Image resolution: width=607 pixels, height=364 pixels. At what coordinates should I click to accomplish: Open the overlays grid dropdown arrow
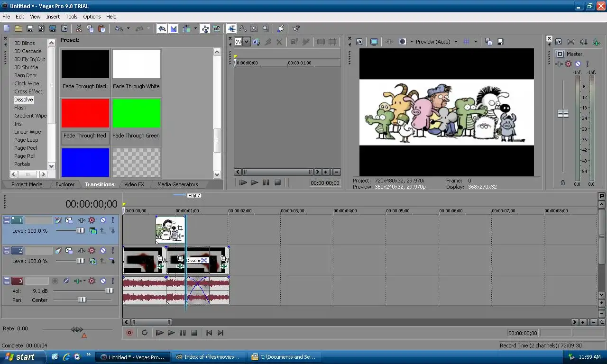tap(476, 42)
